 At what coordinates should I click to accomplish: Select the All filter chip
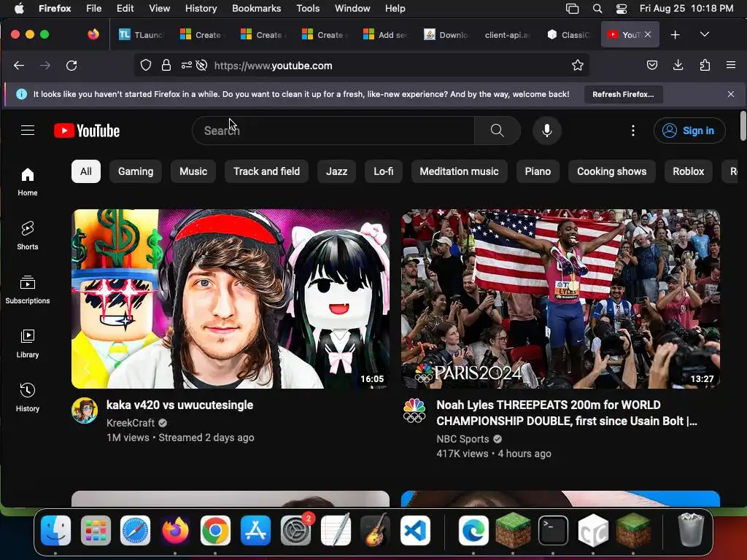(x=86, y=171)
